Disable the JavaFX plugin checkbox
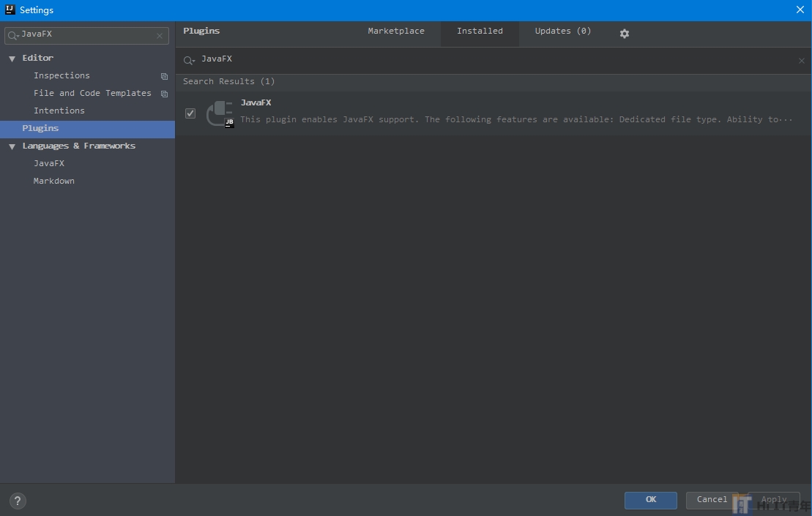 (190, 113)
